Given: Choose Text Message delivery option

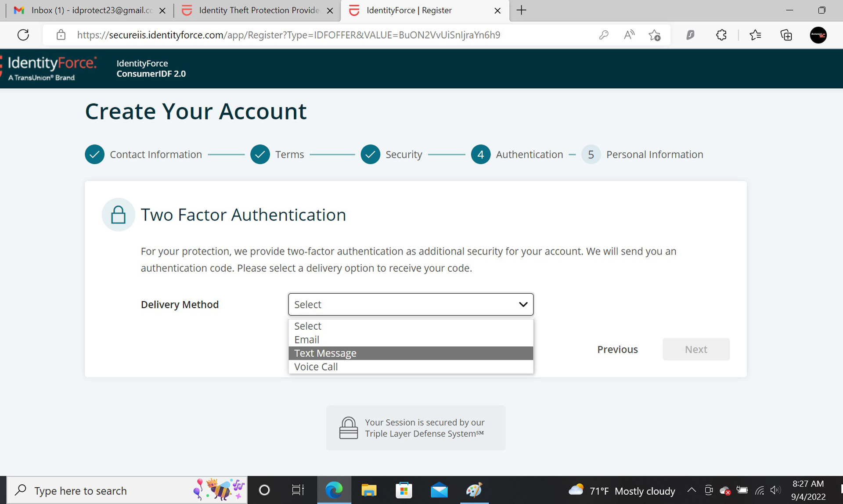Looking at the screenshot, I should 325,353.
